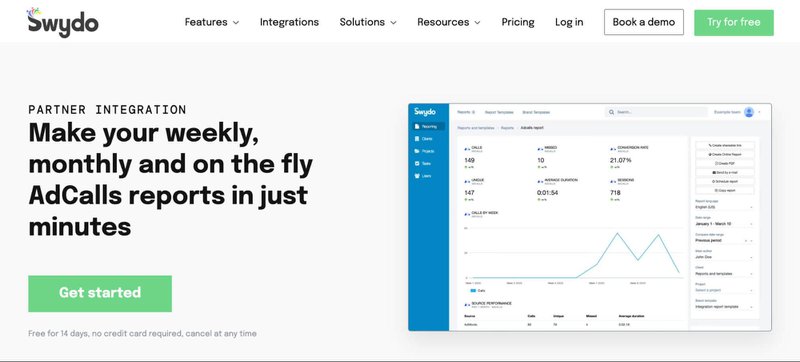Click the Copy report button
This screenshot has height=362, width=800.
coord(725,191)
